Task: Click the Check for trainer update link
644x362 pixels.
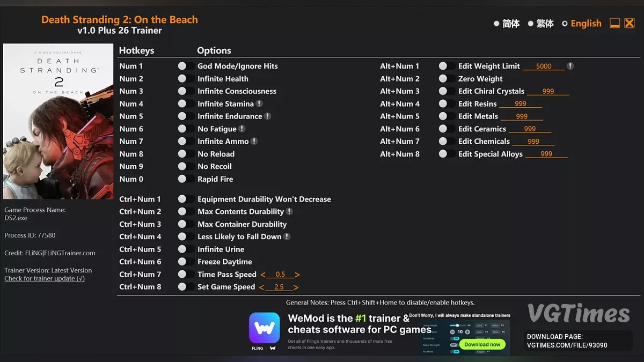Action: pyautogui.click(x=45, y=279)
